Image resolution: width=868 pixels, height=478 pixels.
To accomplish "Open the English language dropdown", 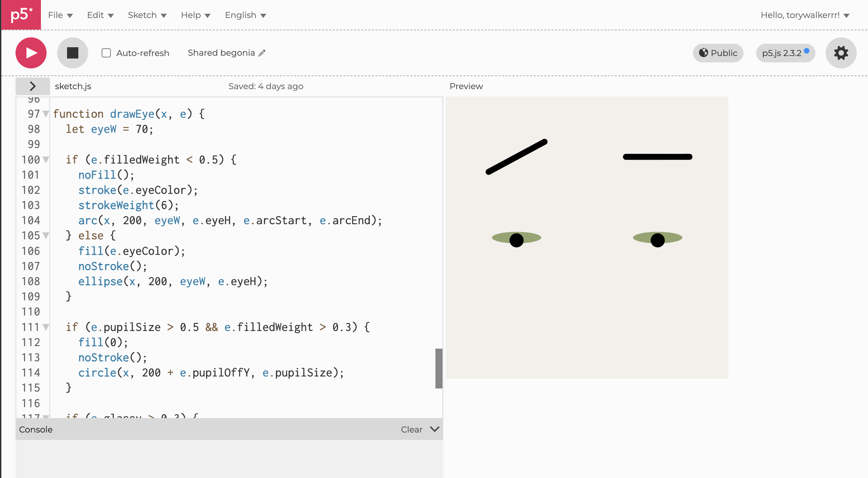I will [x=246, y=15].
